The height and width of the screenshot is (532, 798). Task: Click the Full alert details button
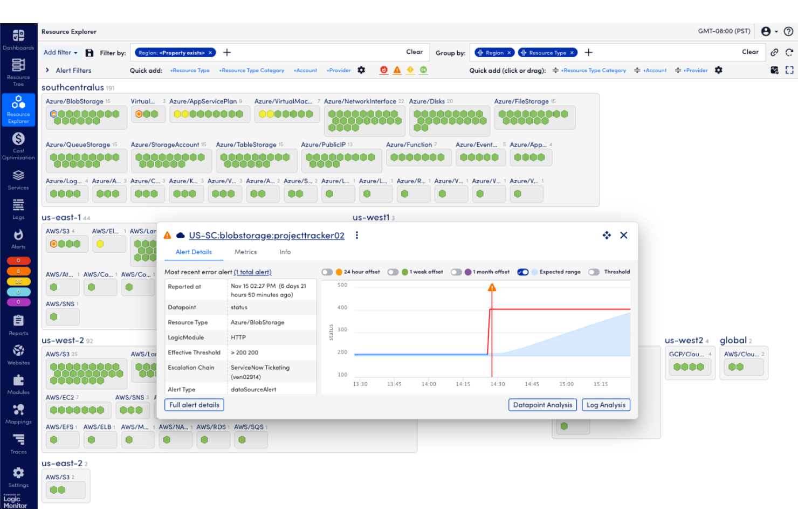[194, 405]
